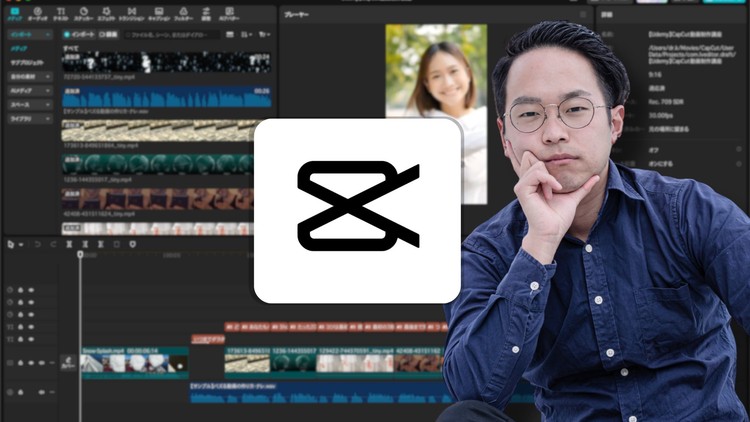Open the media filter dropdown
The image size is (750, 422).
[265, 34]
